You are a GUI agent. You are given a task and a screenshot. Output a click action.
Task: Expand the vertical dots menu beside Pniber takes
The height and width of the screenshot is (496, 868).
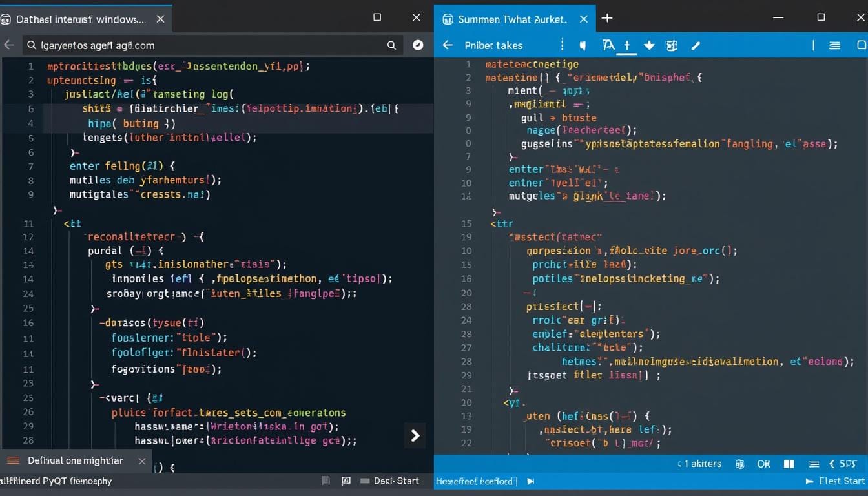[561, 45]
